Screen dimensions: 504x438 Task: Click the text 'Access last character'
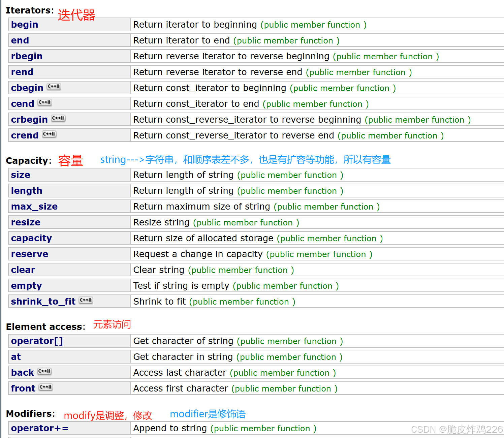pyautogui.click(x=180, y=373)
